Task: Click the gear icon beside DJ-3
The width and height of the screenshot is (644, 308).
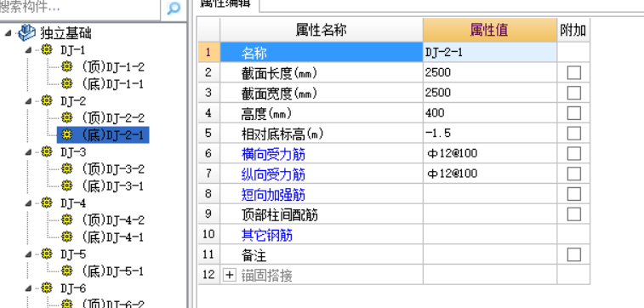Action: click(x=47, y=152)
